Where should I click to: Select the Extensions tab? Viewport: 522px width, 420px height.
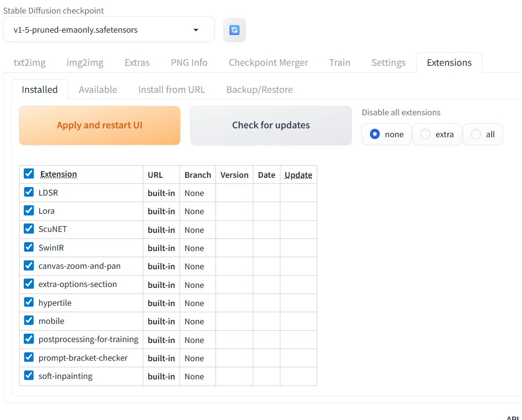point(449,63)
